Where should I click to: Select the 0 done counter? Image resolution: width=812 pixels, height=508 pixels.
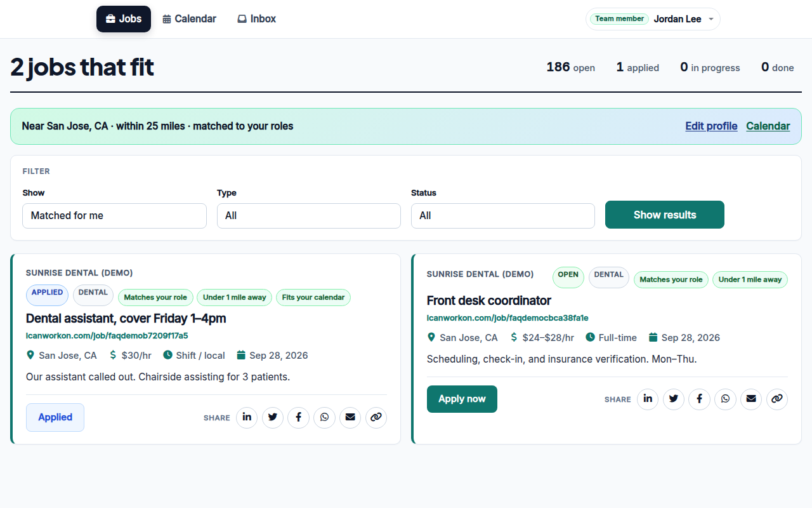[778, 67]
